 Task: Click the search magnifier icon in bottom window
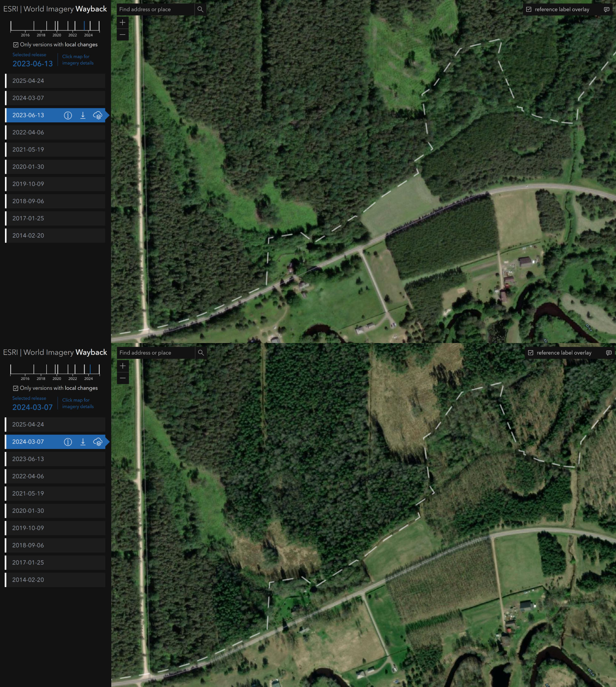(201, 353)
